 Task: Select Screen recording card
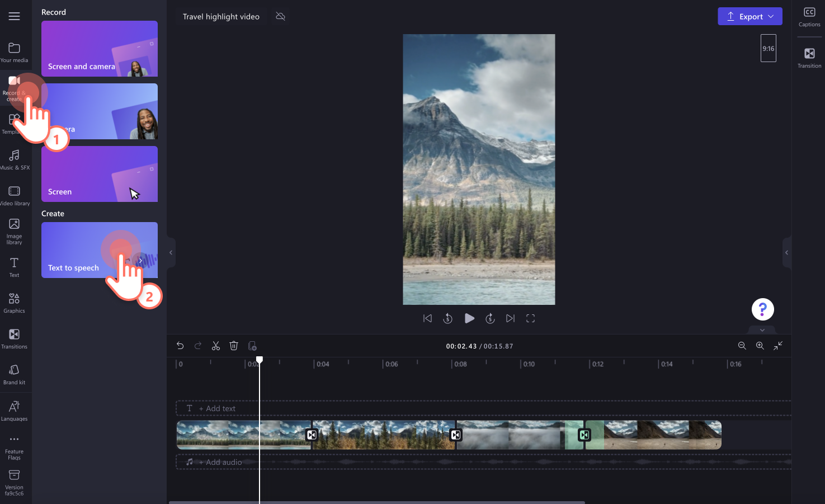tap(100, 174)
